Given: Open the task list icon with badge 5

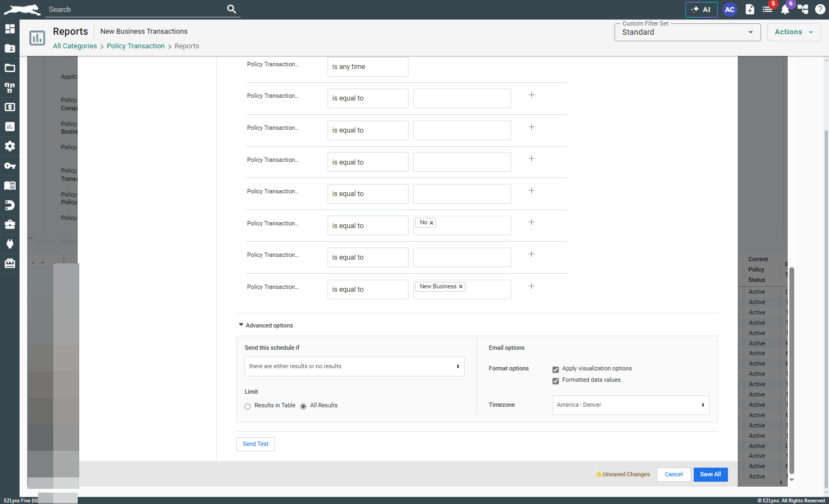Looking at the screenshot, I should [x=768, y=9].
